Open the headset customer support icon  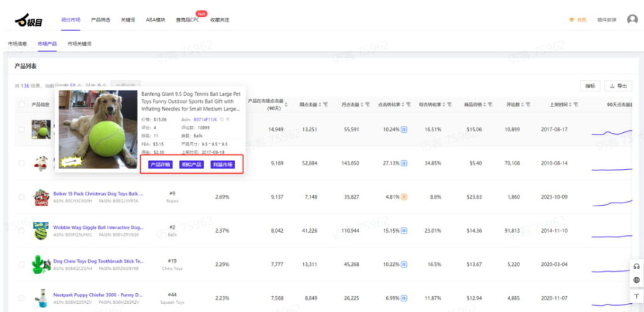pos(636,267)
